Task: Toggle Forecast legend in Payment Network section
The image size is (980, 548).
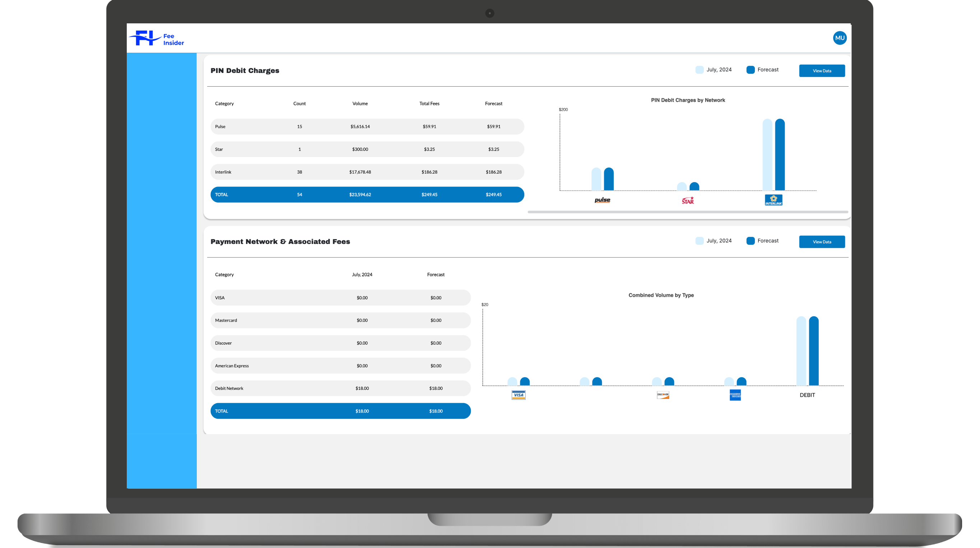Action: [762, 241]
